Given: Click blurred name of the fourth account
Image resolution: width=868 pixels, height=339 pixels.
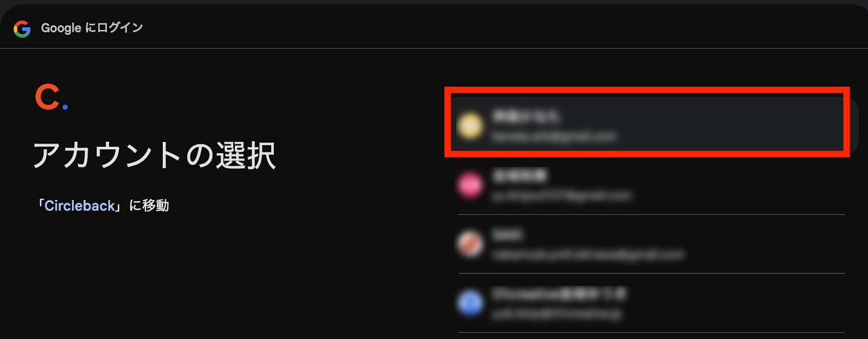Looking at the screenshot, I should point(559,294).
